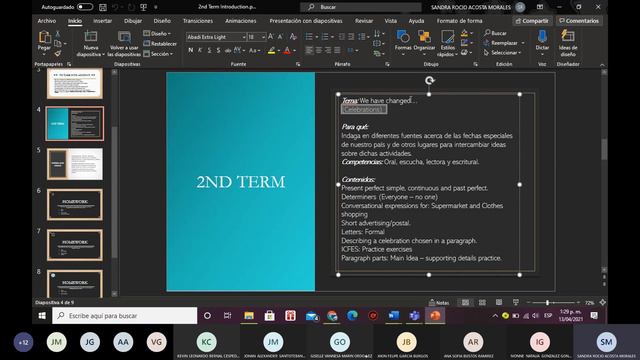Toggle underline (S) formatting
The image size is (640, 360).
pyautogui.click(x=209, y=50)
